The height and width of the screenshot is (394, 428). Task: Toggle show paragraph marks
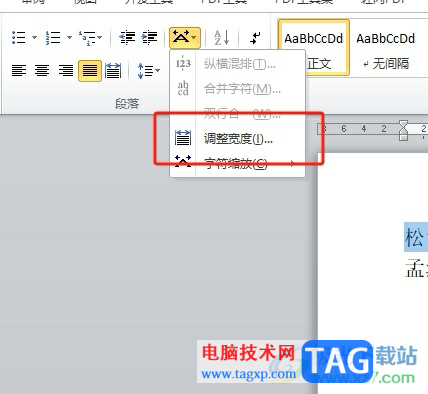click(255, 37)
